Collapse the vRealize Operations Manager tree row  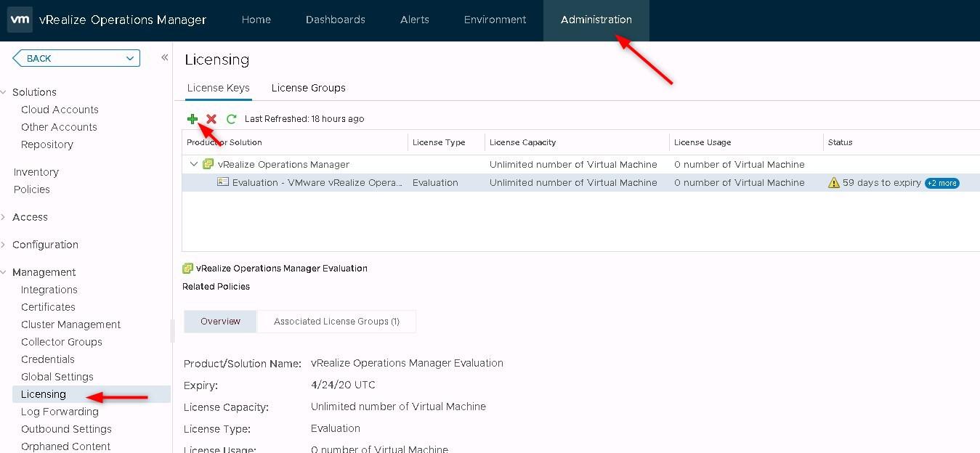193,164
